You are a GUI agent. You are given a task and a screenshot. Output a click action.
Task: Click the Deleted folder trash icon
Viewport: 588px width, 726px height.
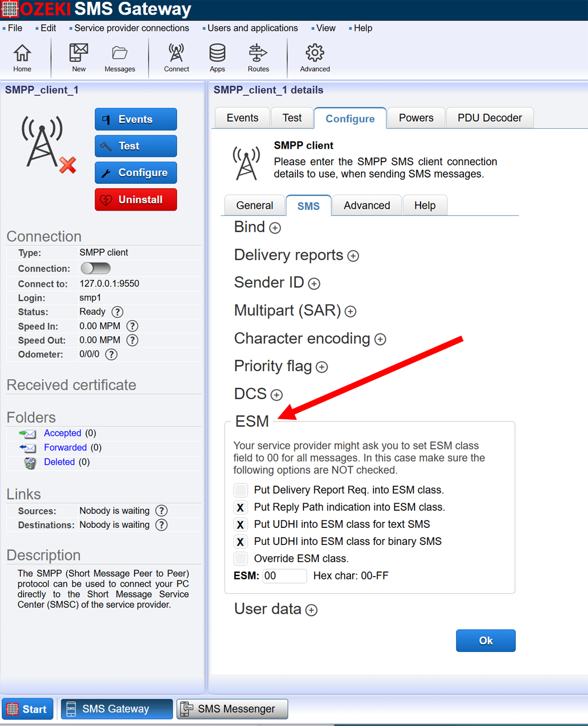click(x=30, y=463)
